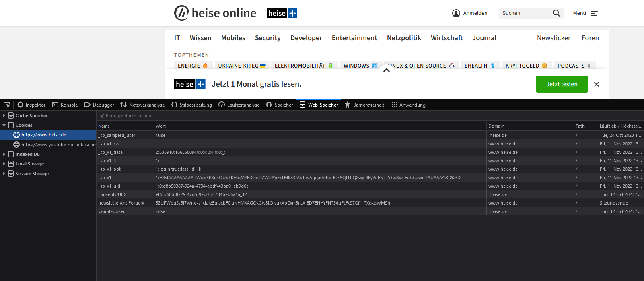Click the Cookies storage icon
The width and height of the screenshot is (644, 281).
pyautogui.click(x=11, y=125)
